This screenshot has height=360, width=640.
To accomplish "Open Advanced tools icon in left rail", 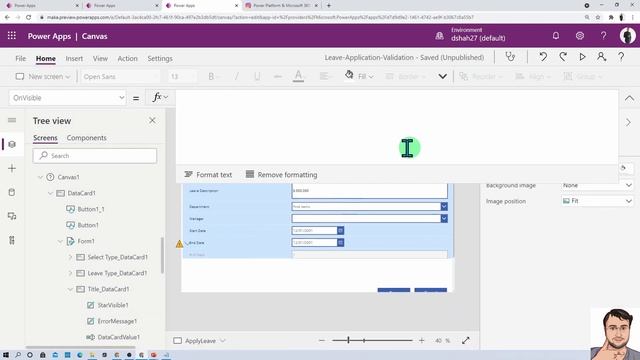I will (12, 240).
